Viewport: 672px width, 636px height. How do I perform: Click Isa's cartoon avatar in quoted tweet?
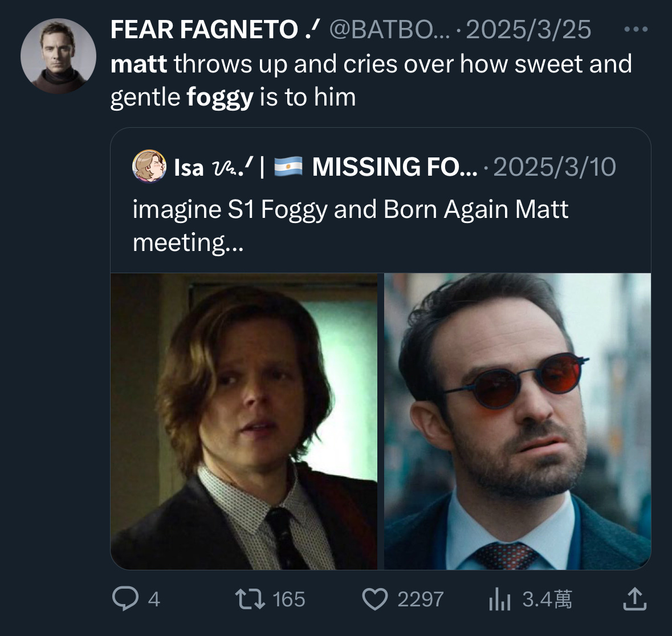tap(149, 167)
